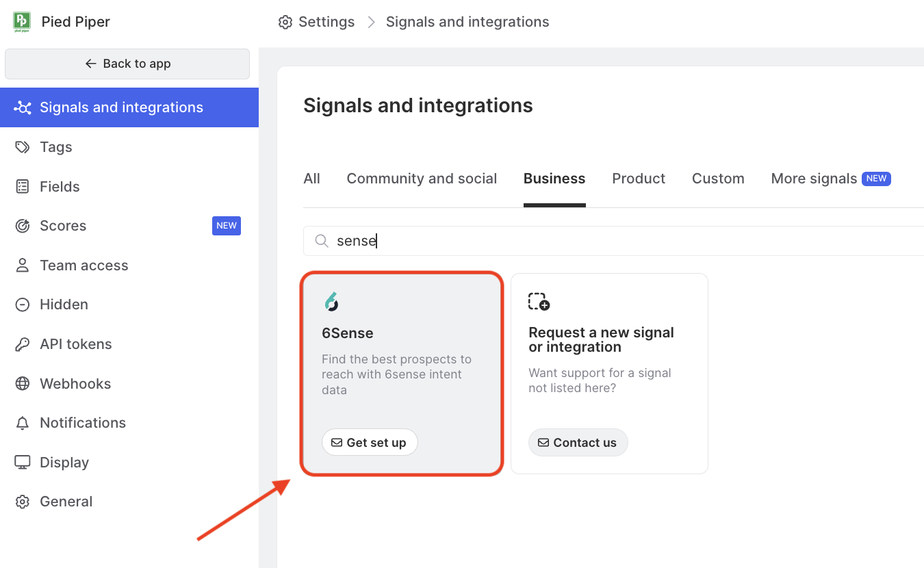Click the Contact us button

578,443
